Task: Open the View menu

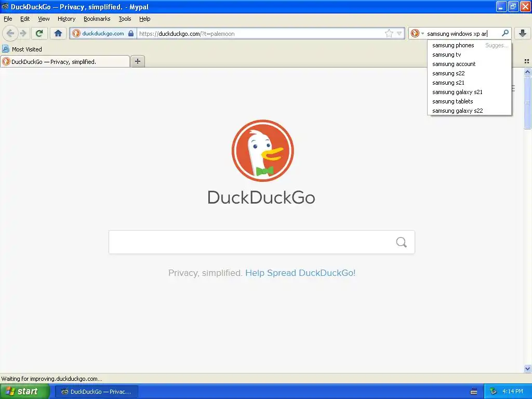Action: tap(44, 19)
